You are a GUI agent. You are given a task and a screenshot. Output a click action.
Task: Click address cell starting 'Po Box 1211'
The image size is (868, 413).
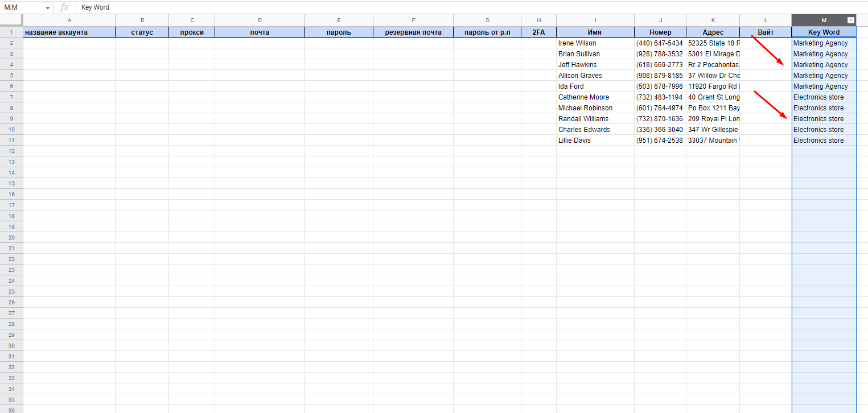713,108
